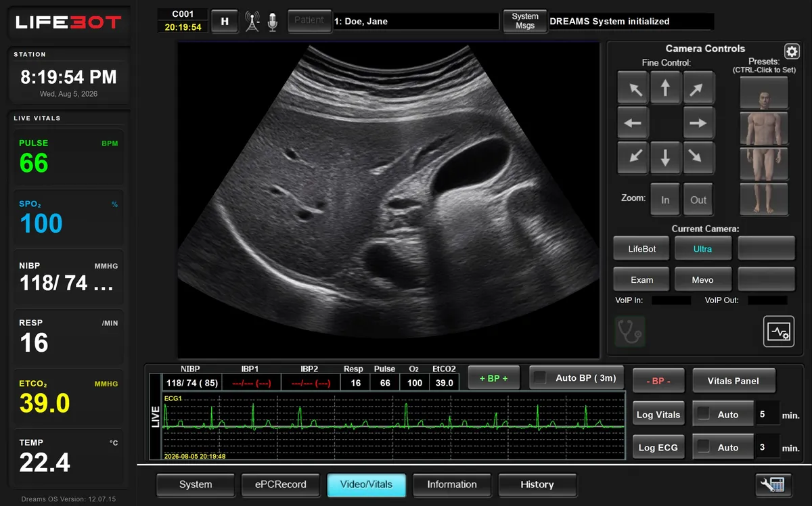This screenshot has width=812, height=506.
Task: Open the History tab
Action: tap(537, 484)
